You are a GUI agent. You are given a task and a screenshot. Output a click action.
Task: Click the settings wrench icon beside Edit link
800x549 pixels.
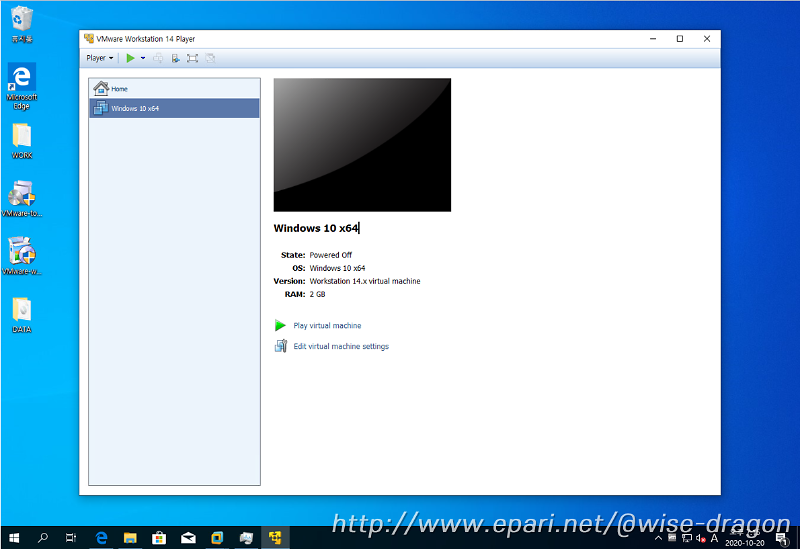tap(281, 346)
